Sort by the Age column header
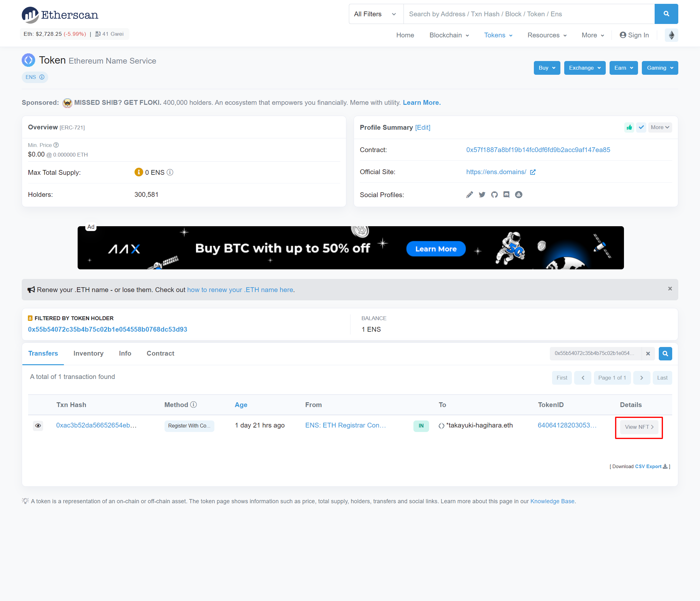Screen dimensions: 700x601 (x=241, y=405)
